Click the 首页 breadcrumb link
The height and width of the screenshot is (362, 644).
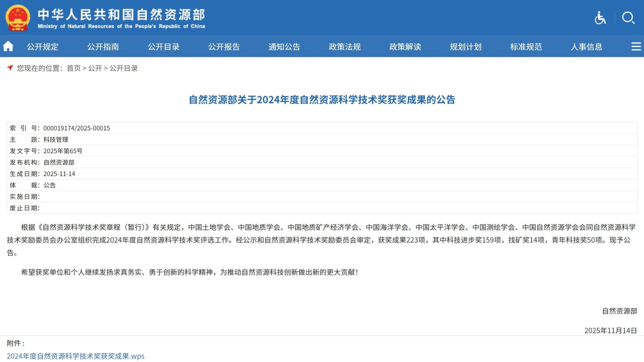pyautogui.click(x=73, y=68)
